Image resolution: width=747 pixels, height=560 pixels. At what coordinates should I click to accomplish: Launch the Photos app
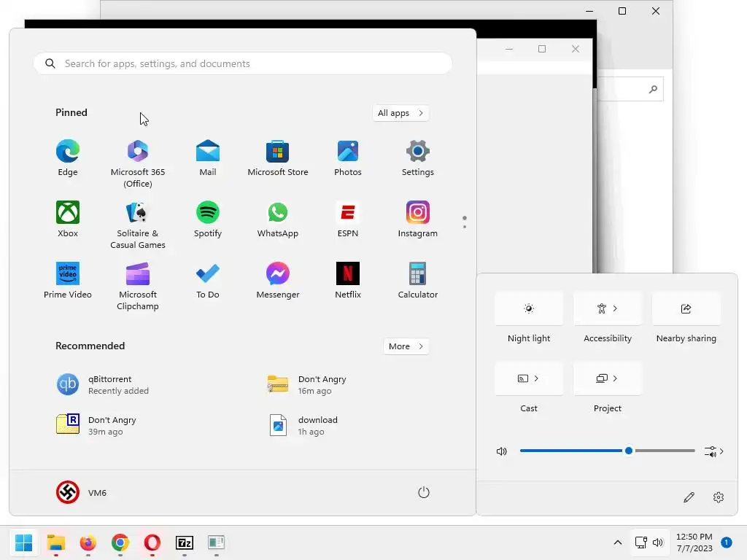(348, 158)
